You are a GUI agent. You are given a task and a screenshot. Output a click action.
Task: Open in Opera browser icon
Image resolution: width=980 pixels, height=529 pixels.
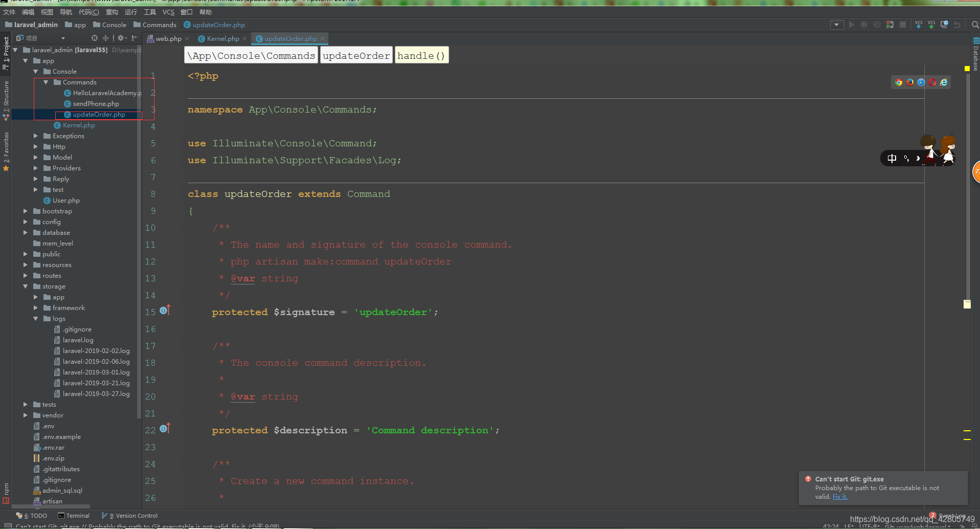point(932,82)
